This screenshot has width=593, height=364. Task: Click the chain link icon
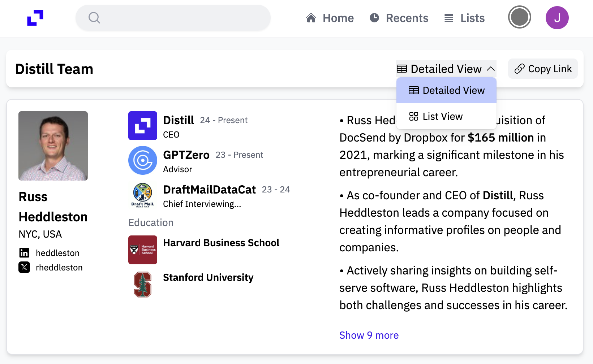point(520,69)
